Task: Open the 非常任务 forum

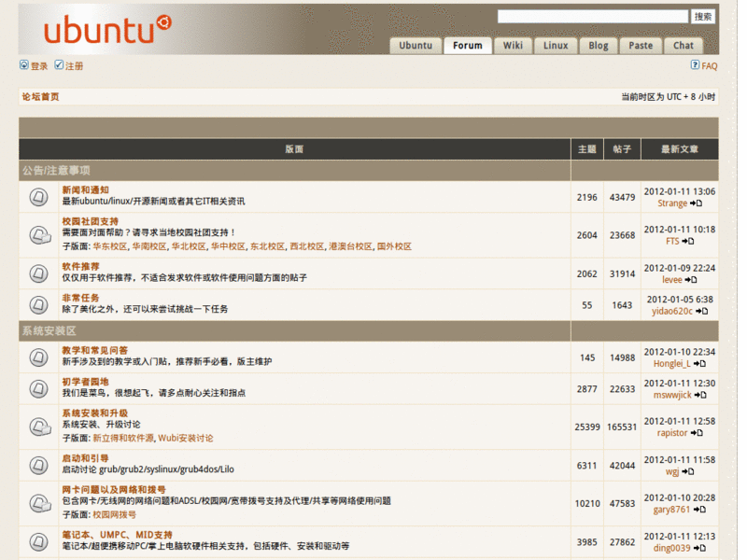Action: (x=81, y=298)
